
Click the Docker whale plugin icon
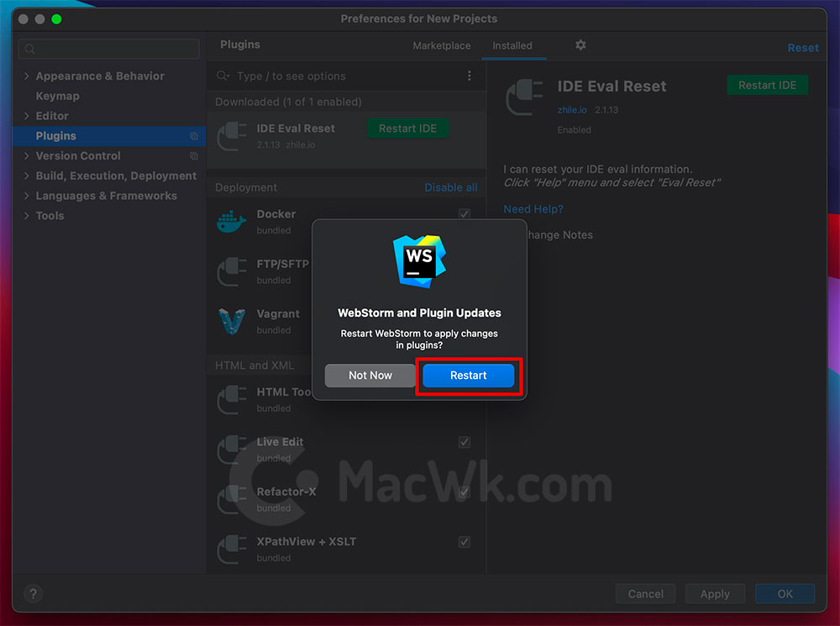pos(232,221)
